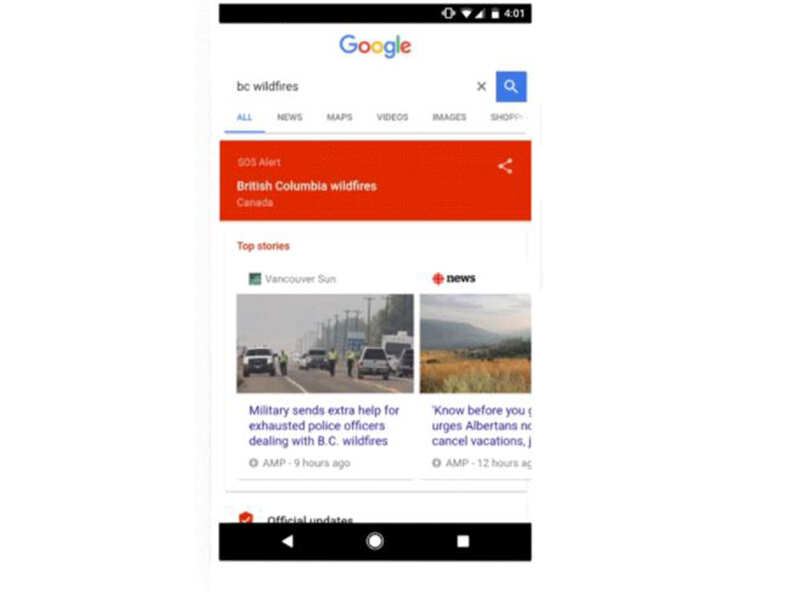Switch to the News tab

tap(290, 117)
